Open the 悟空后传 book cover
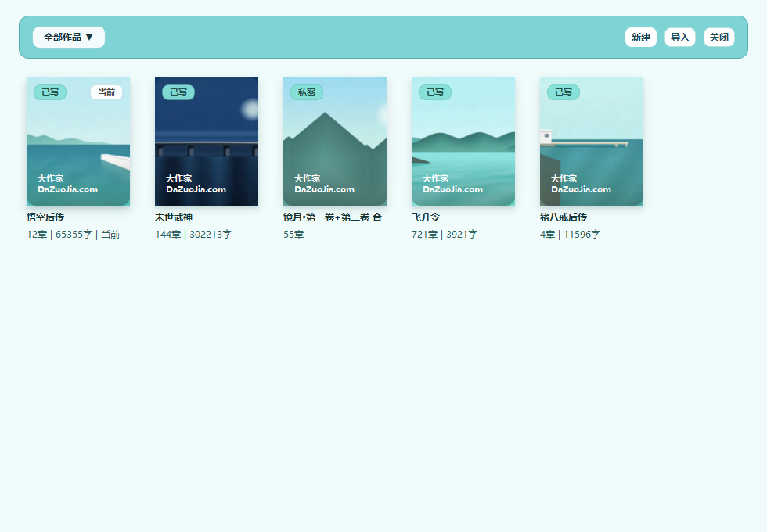This screenshot has height=532, width=767. tap(78, 142)
